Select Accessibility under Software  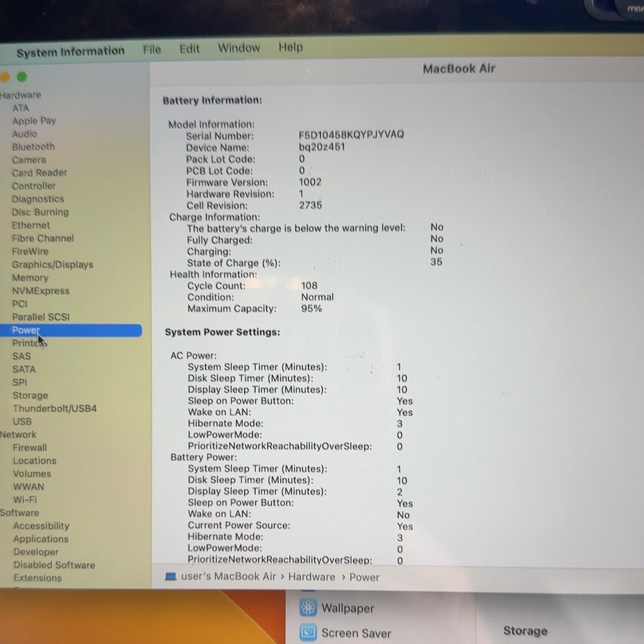pos(41,526)
